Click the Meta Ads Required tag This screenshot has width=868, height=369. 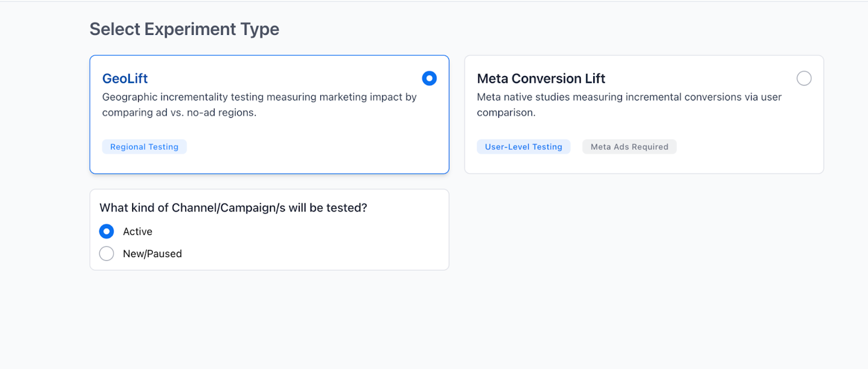[629, 146]
